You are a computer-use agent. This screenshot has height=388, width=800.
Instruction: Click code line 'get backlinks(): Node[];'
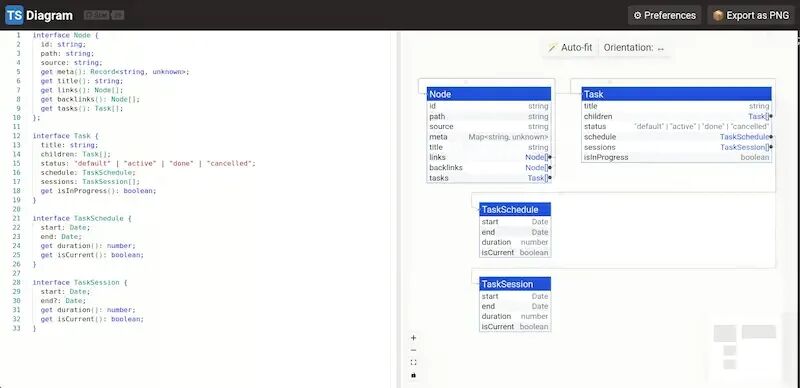90,99
